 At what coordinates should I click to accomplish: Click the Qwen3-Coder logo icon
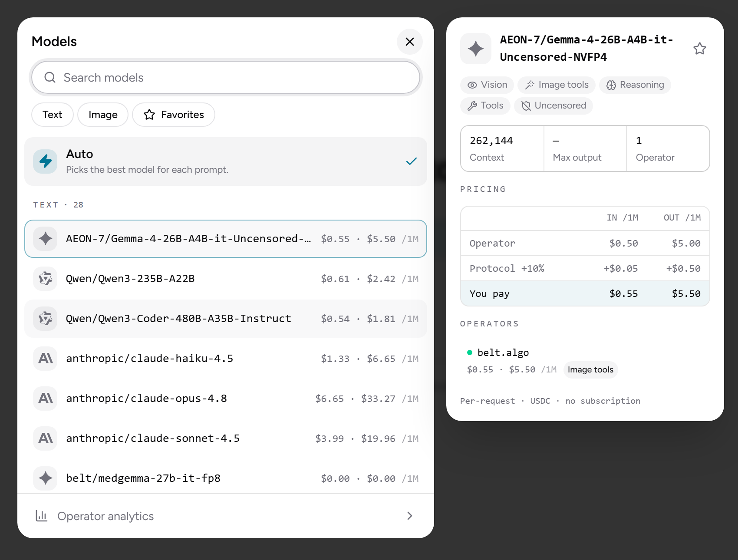[x=45, y=319]
